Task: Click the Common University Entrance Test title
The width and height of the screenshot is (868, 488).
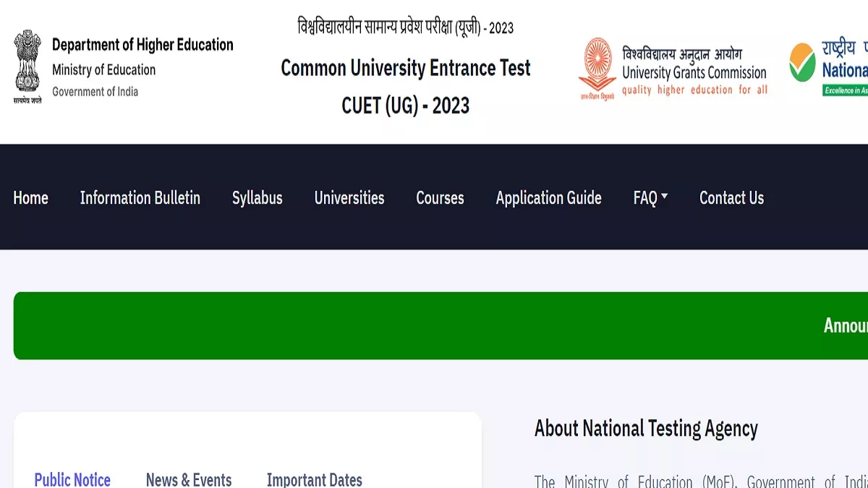Action: [x=405, y=68]
